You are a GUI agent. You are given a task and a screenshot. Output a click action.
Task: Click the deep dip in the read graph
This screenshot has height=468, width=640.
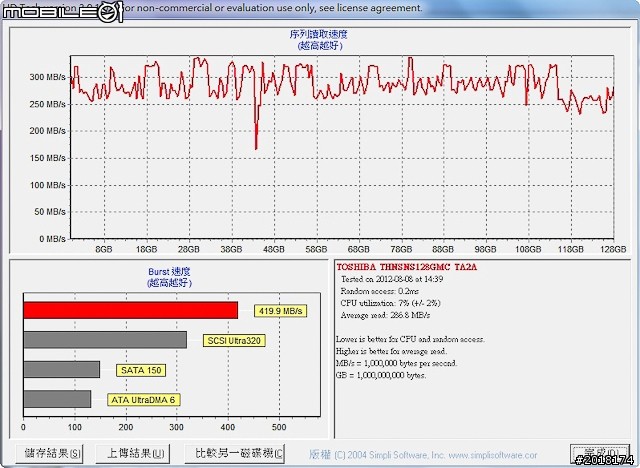[256, 145]
